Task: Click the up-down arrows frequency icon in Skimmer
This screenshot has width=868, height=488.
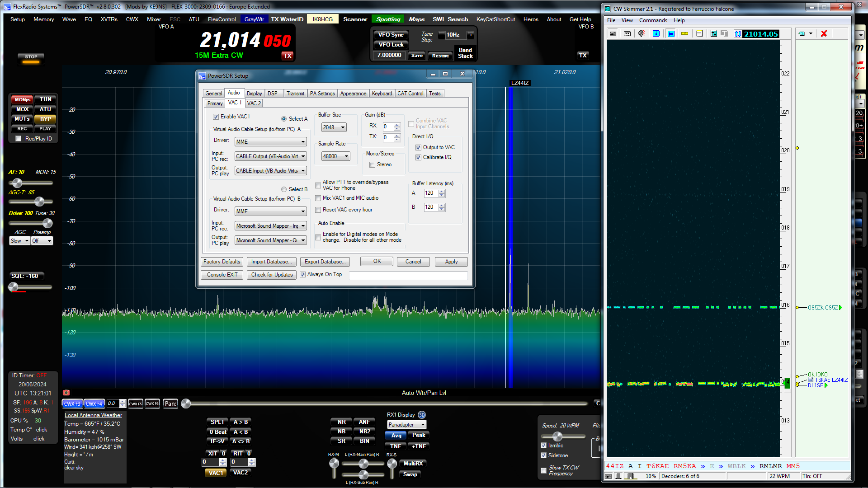Action: [738, 34]
